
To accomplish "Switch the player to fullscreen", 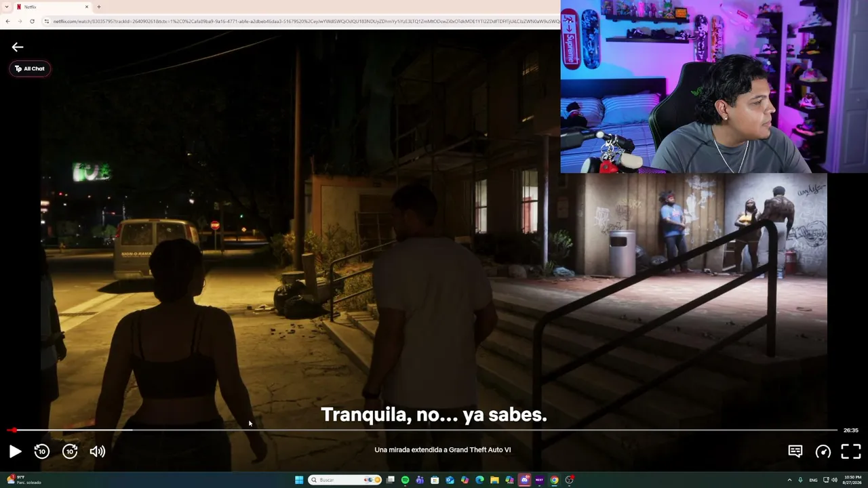I will coord(851,451).
